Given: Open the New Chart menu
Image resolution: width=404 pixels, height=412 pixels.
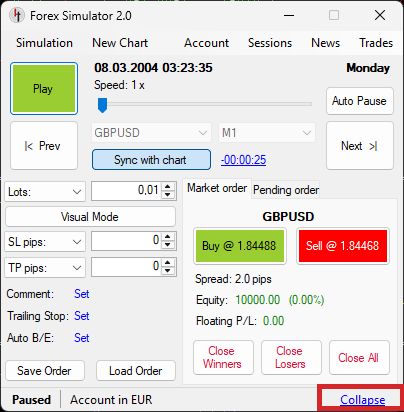Looking at the screenshot, I should click(120, 43).
